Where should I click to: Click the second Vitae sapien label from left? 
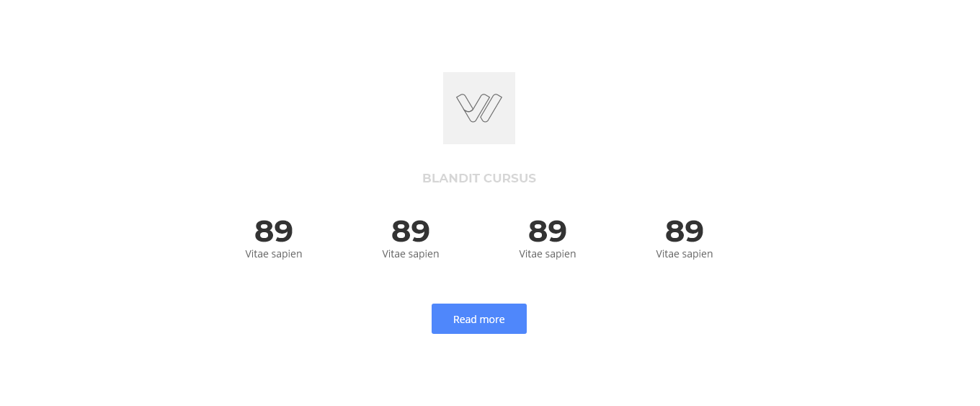pos(411,254)
